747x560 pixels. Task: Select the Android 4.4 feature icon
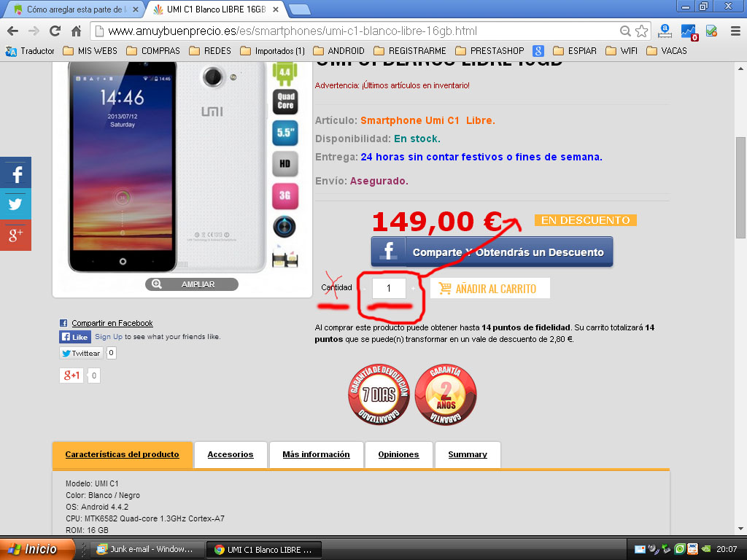pos(285,74)
